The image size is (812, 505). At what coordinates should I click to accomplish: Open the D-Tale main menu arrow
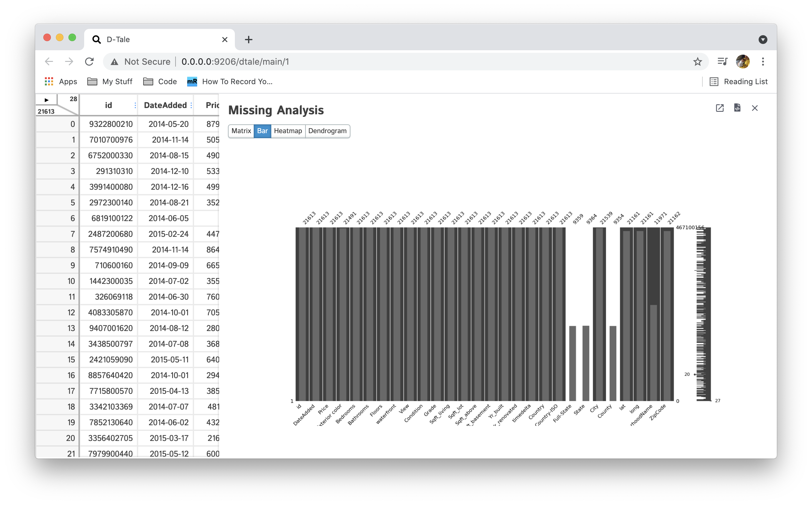(46, 100)
